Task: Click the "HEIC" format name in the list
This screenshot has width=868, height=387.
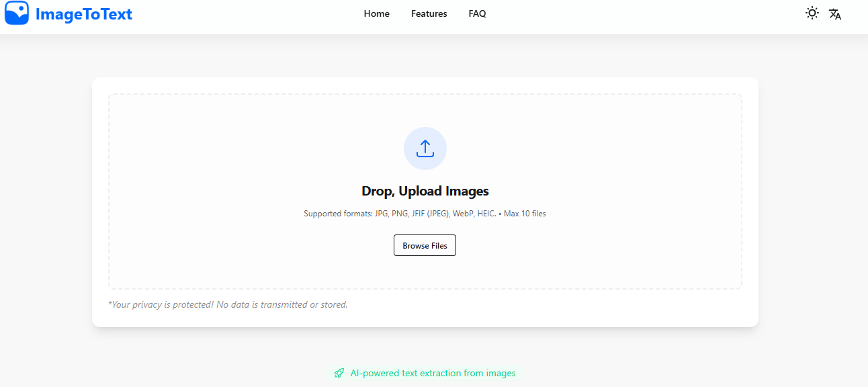Action: pyautogui.click(x=486, y=214)
